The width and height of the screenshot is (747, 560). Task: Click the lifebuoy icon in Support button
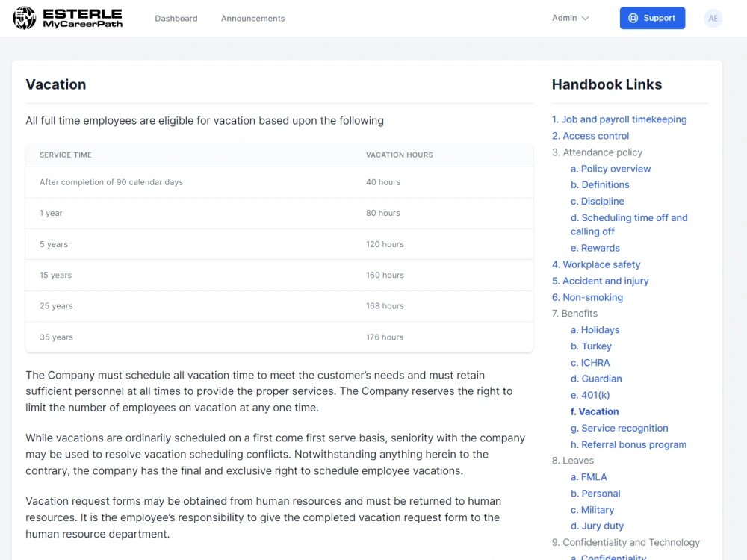633,18
